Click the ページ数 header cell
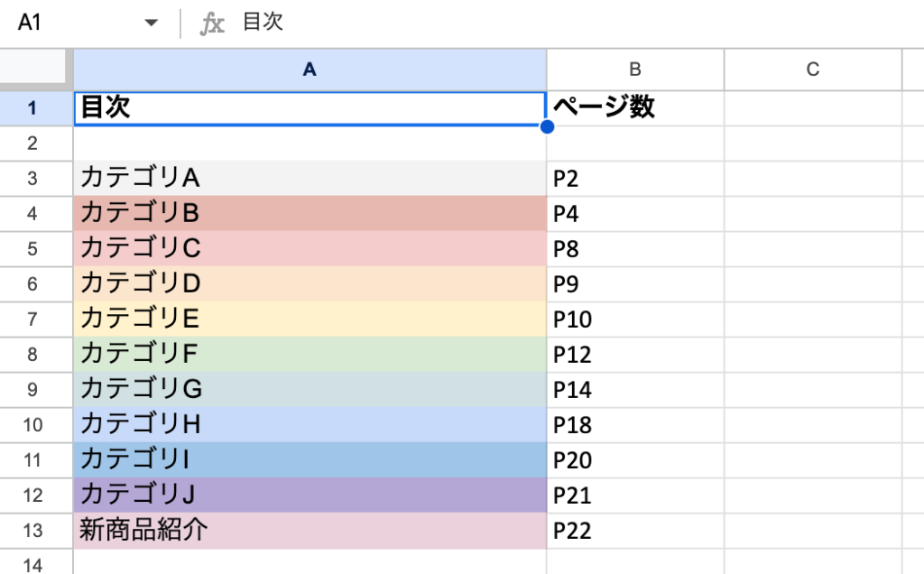 click(634, 108)
